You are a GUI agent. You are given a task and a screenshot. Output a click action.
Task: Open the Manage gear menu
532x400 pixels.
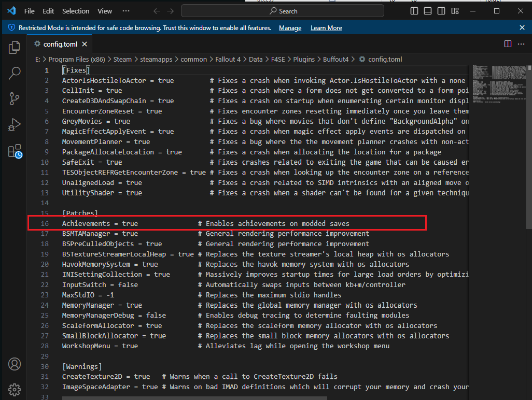(x=14, y=389)
